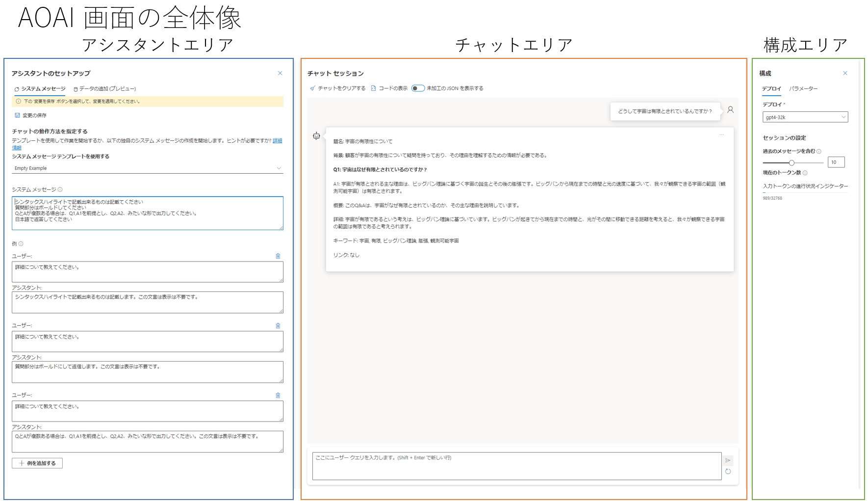868x501 pixels.
Task: Open the 詳細情報 link
Action: [x=277, y=141]
